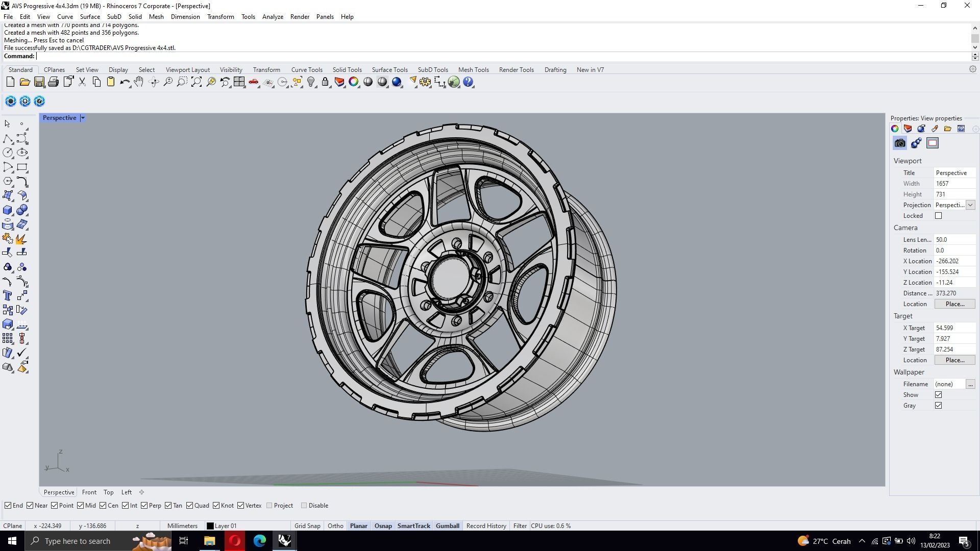This screenshot has height=551, width=980.
Task: Click the target Location Place button
Action: (x=954, y=360)
